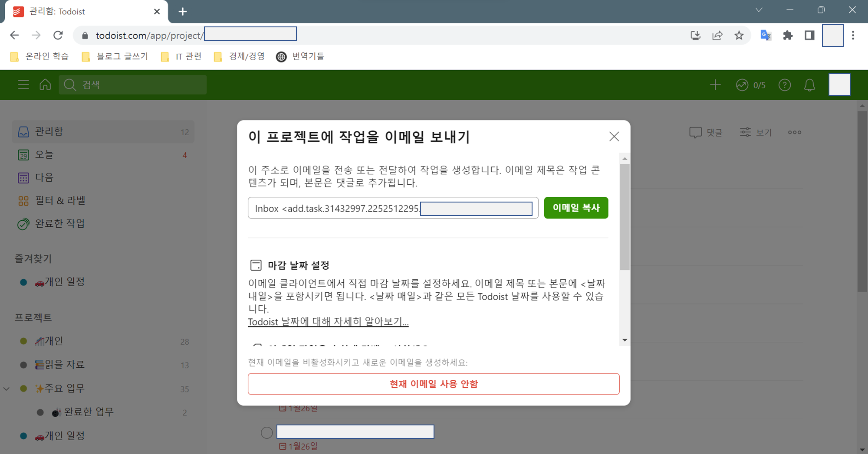Open the Todoist user avatar menu
868x454 pixels.
click(x=839, y=85)
